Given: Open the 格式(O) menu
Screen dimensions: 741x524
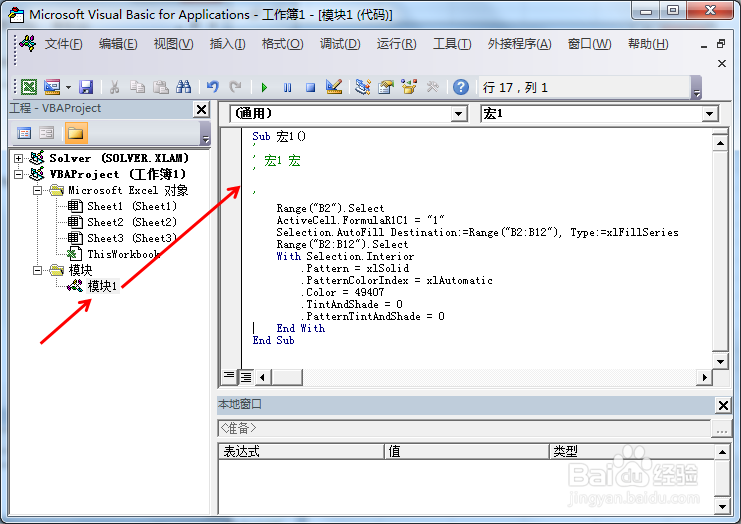Looking at the screenshot, I should (282, 44).
